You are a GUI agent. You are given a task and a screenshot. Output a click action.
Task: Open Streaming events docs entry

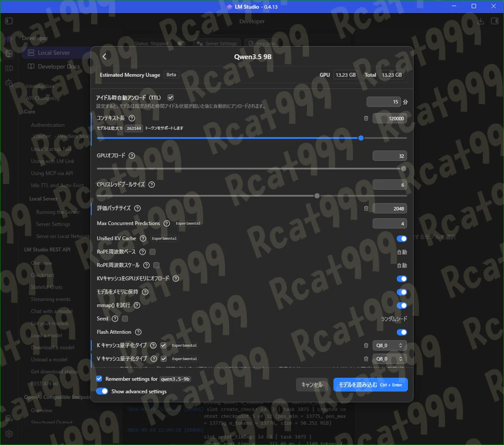(50, 299)
